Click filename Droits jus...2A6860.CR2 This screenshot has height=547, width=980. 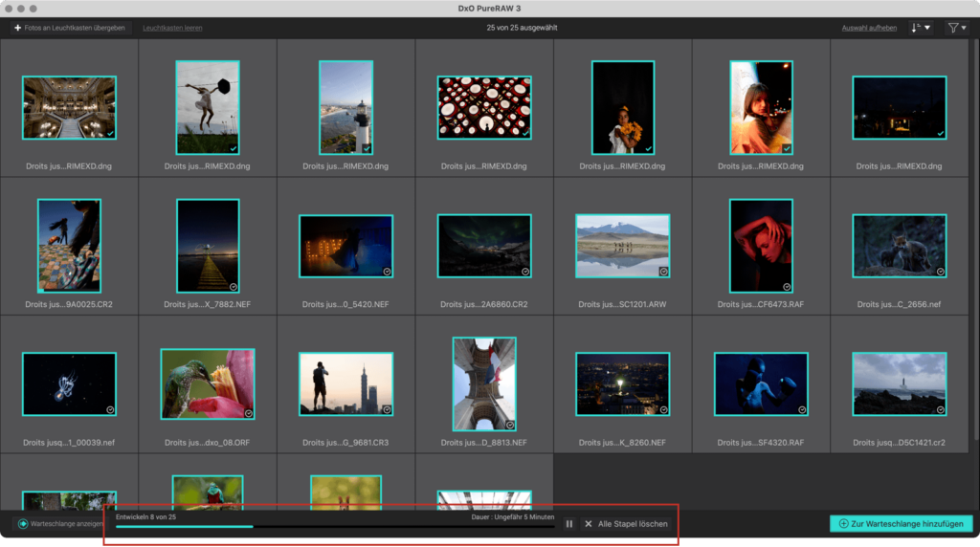483,305
